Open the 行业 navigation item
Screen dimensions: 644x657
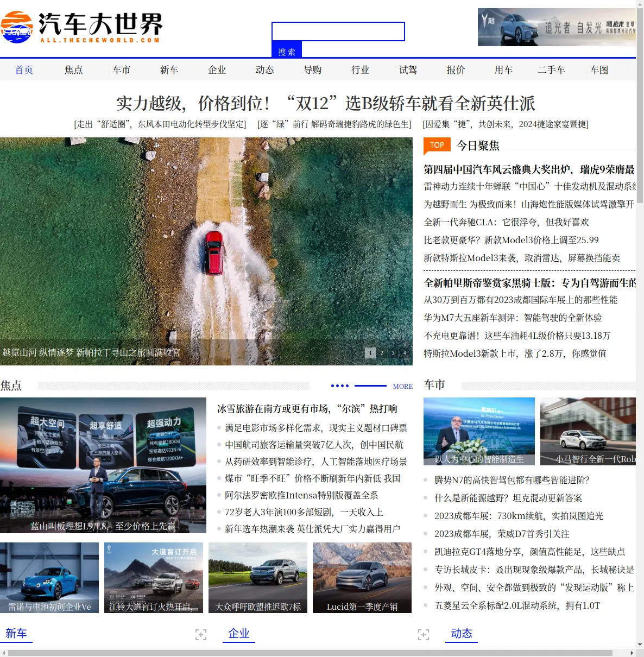[x=361, y=70]
